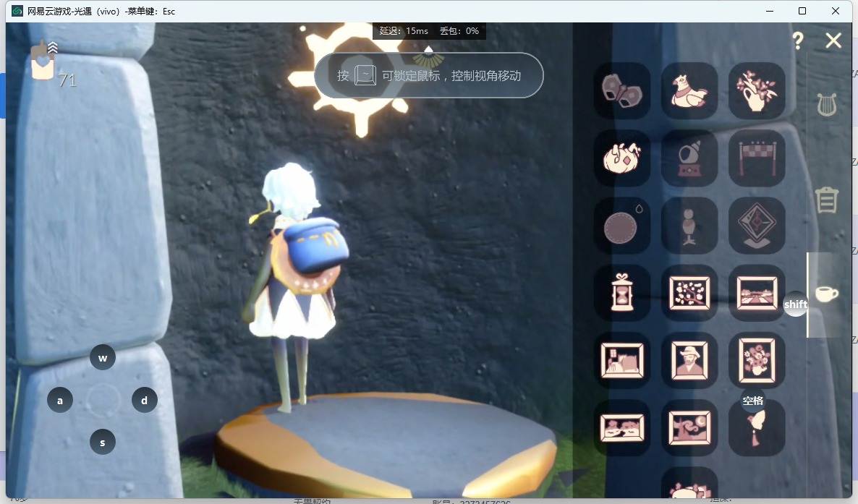Select the round rug prop
The height and width of the screenshot is (504, 858).
pos(622,226)
